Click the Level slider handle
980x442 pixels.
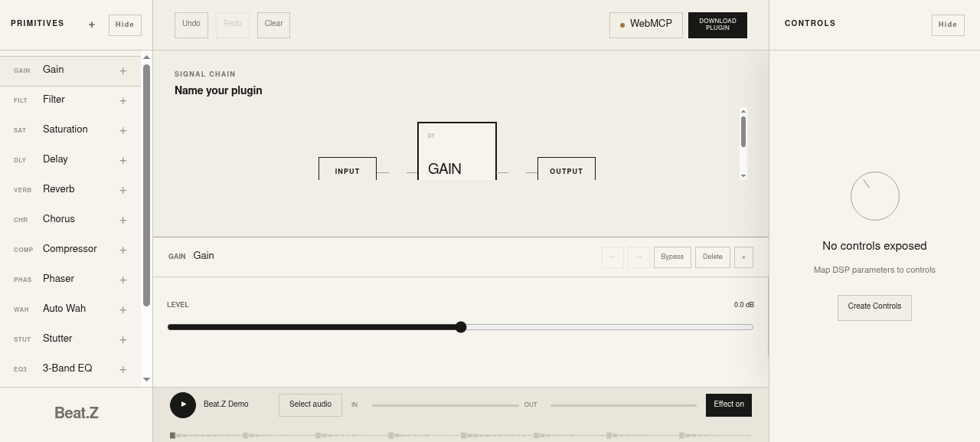point(461,327)
